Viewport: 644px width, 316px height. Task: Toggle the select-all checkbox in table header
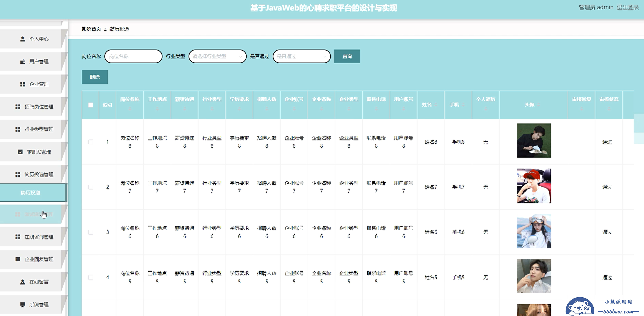pos(90,105)
